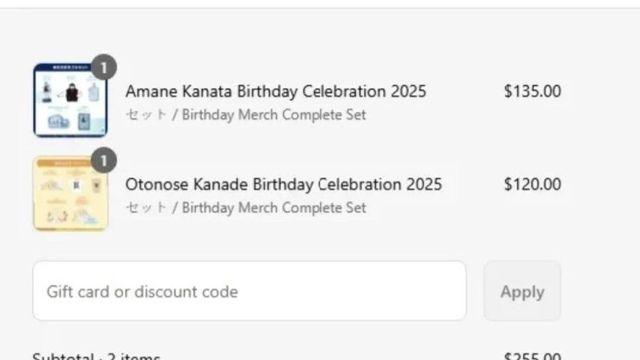Click the $135.00 item price

pos(532,91)
